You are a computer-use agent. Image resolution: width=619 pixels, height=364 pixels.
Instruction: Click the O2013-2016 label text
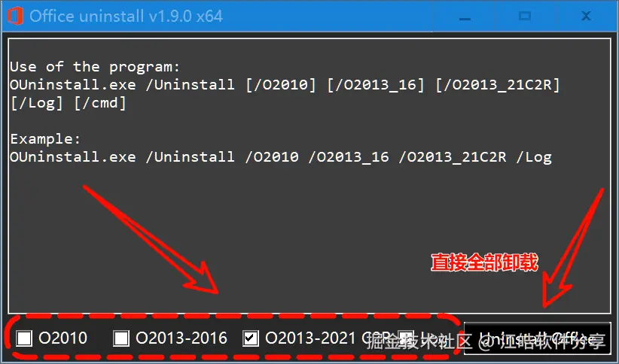181,338
